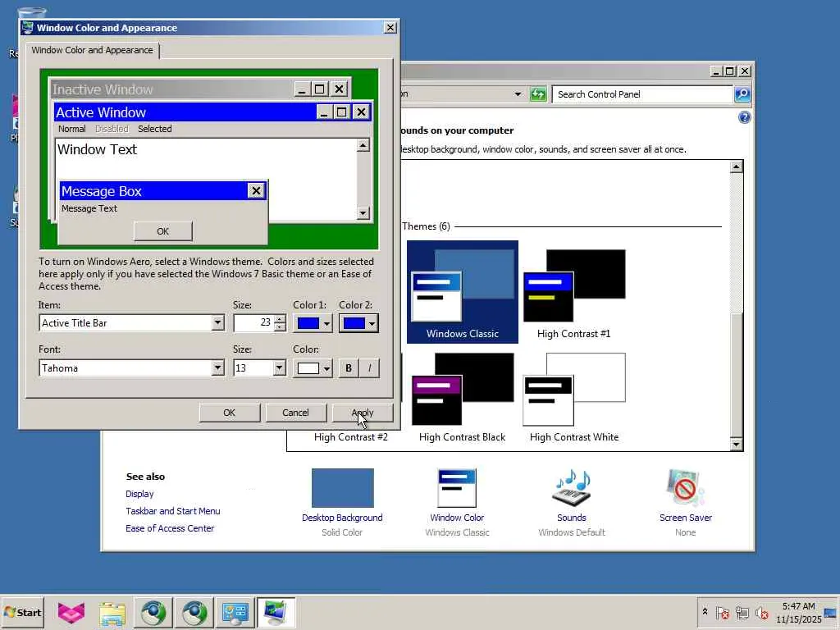Click the taskbar clock
Viewport: 840px width, 630px height.
[x=799, y=612]
